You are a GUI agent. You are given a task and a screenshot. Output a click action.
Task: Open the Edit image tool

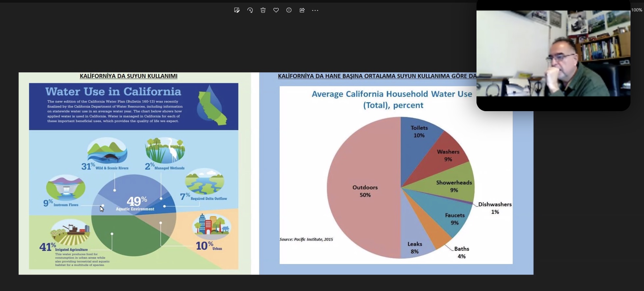(237, 10)
